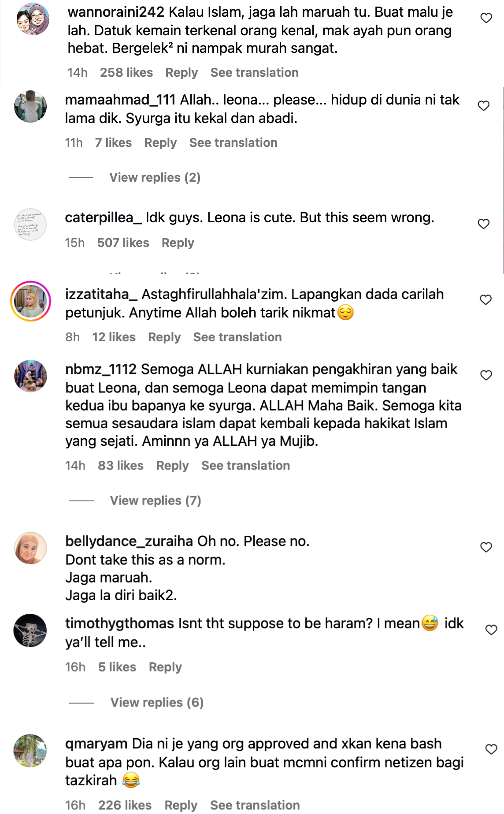Reply to caterpillea_'s comment
The width and height of the screenshot is (504, 814).
[178, 243]
